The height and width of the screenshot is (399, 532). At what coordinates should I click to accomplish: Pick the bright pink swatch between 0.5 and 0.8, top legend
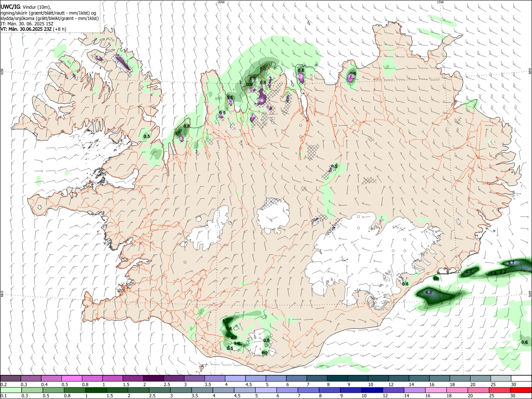click(72, 379)
